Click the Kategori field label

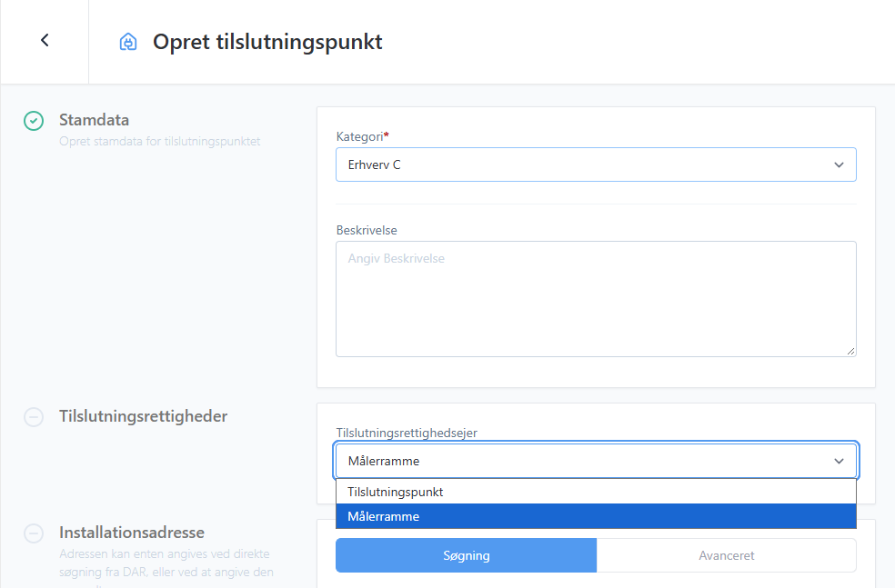coord(362,136)
